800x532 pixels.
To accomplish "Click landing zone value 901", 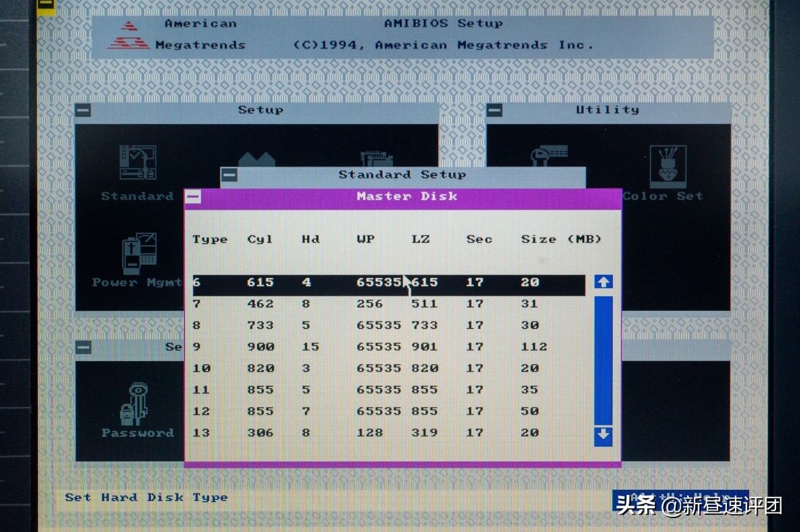I will click(x=425, y=347).
